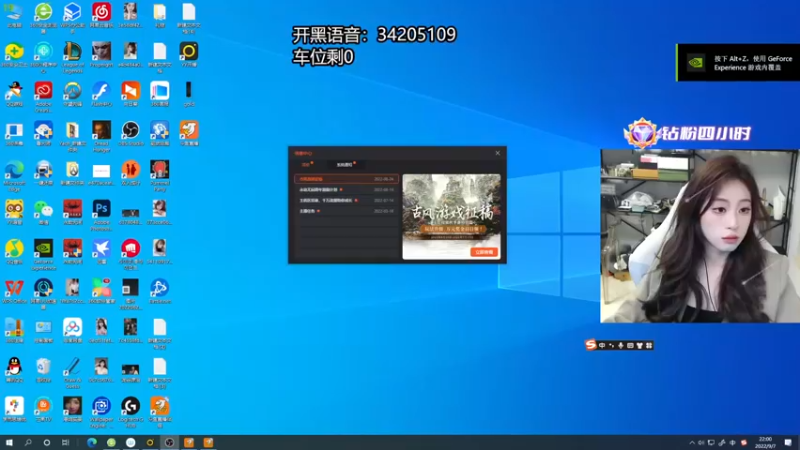Select the message row dated 2022-07-14
Viewport: 800px width, 450px height.
point(346,201)
